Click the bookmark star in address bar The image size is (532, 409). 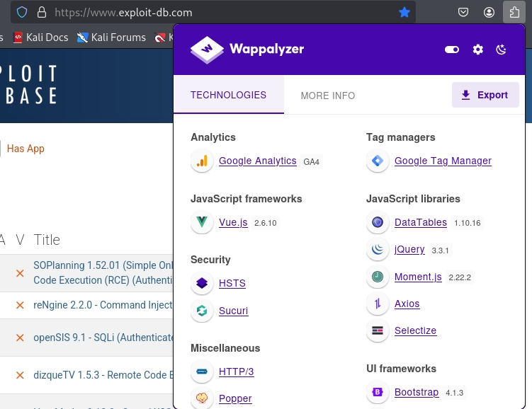(x=404, y=13)
